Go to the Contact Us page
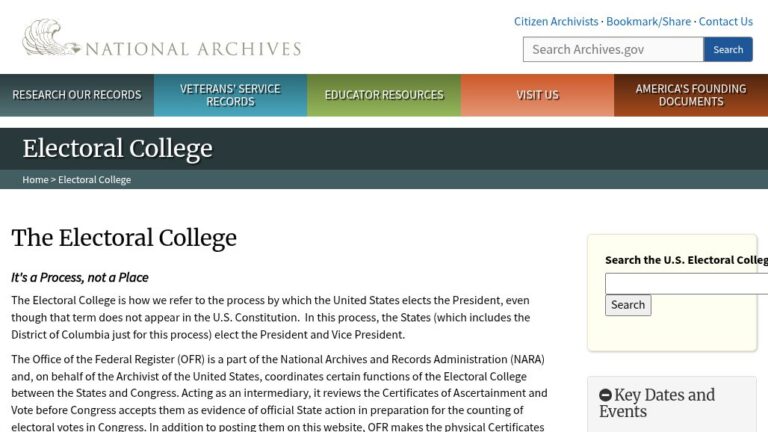This screenshot has height=432, width=768. 725,21
